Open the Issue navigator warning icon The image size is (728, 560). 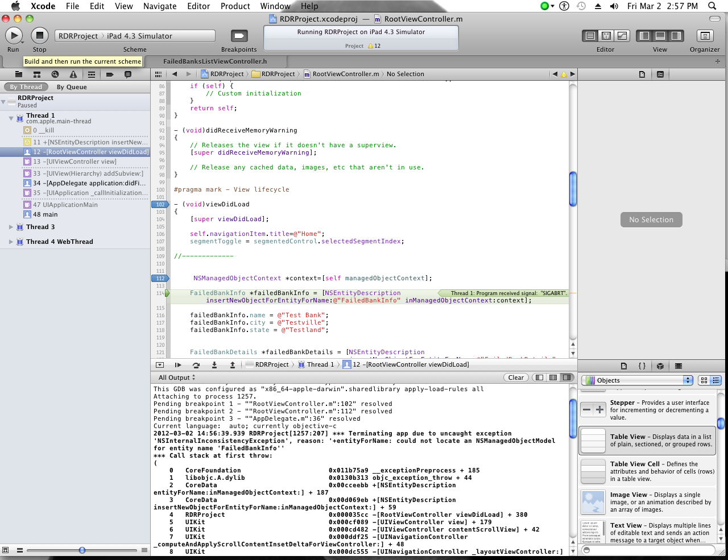click(x=73, y=74)
